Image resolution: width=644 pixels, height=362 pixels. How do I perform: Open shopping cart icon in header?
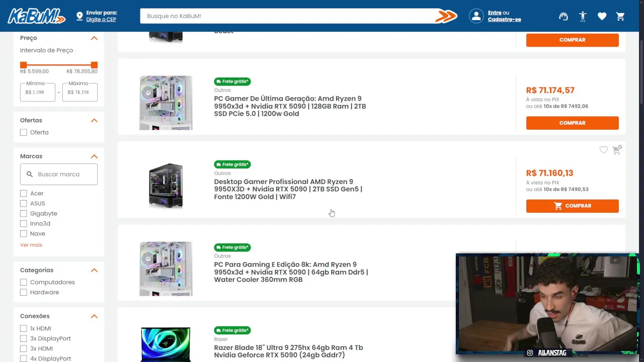620,16
